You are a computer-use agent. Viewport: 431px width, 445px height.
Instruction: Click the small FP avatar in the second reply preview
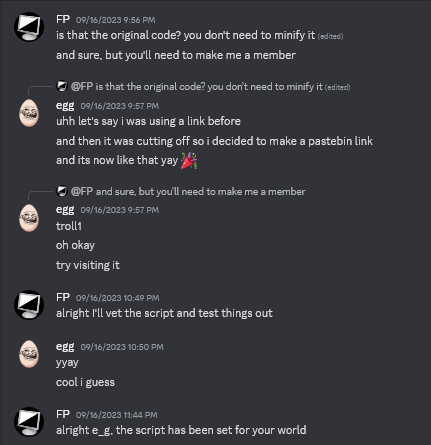(x=62, y=191)
